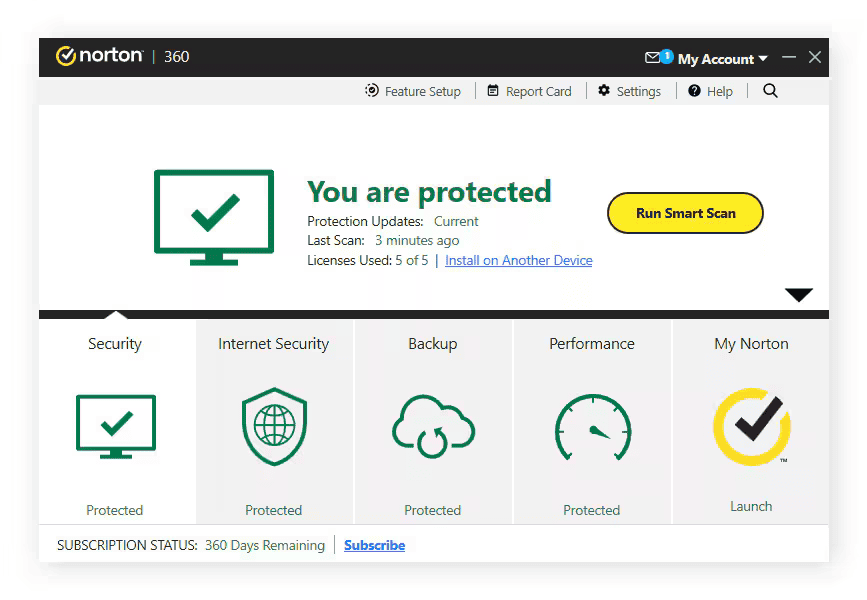Screen dimensions: 867x600
Task: Click the Internet Security shield globe icon
Action: click(x=274, y=426)
